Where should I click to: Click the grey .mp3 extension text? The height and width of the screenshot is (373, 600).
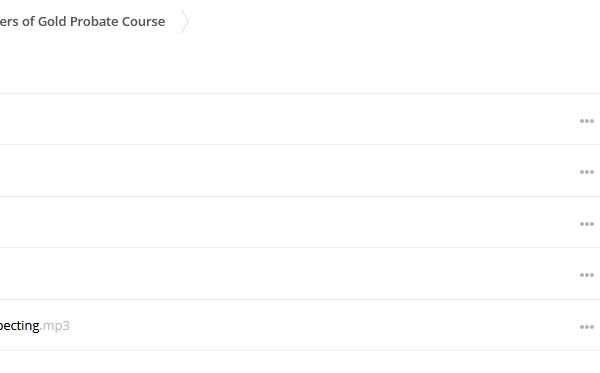55,326
